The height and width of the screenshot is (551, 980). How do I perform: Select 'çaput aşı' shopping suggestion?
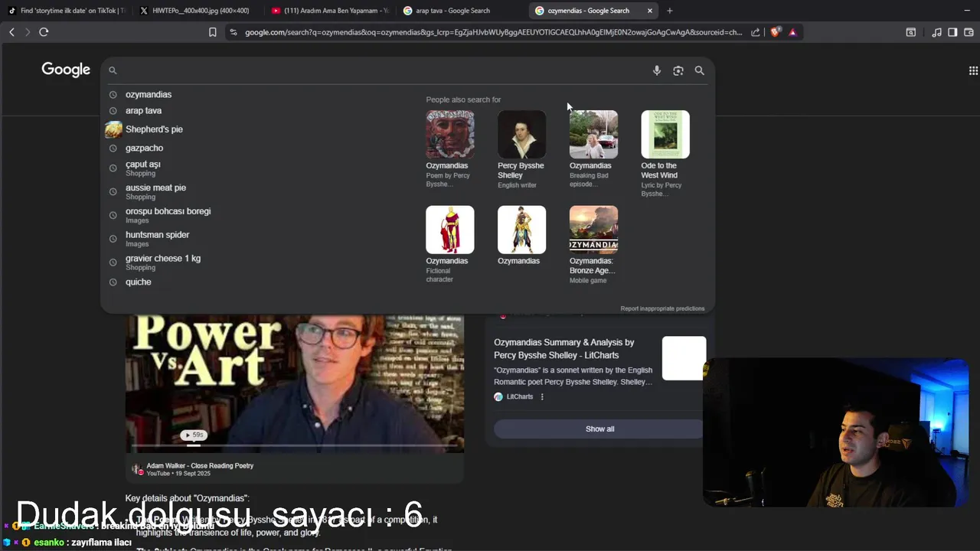point(142,168)
